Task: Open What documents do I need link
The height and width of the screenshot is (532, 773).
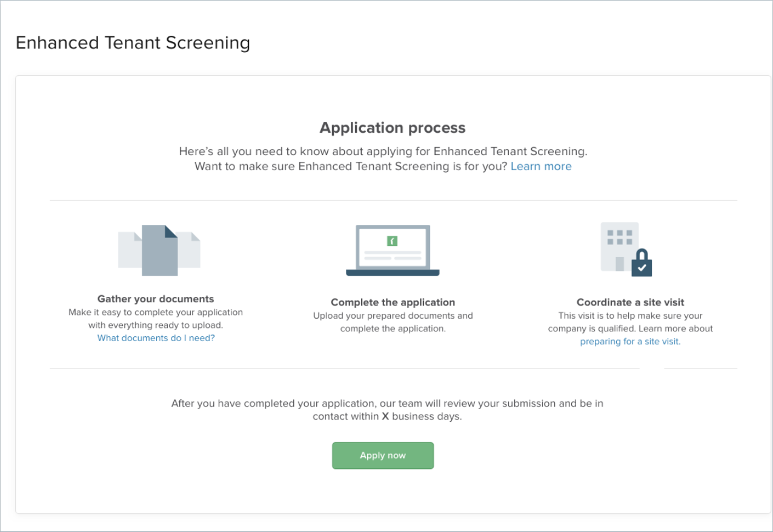Action: coord(156,337)
